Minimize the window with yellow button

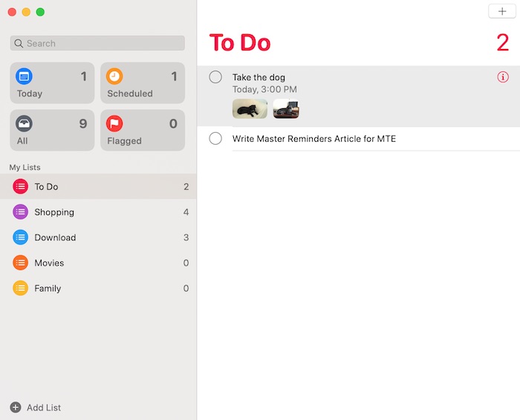(26, 13)
